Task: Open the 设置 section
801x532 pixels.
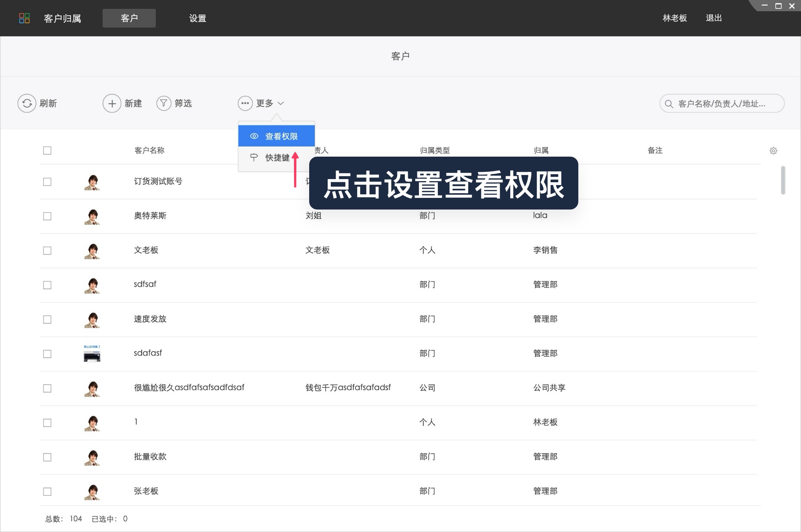Action: click(197, 18)
